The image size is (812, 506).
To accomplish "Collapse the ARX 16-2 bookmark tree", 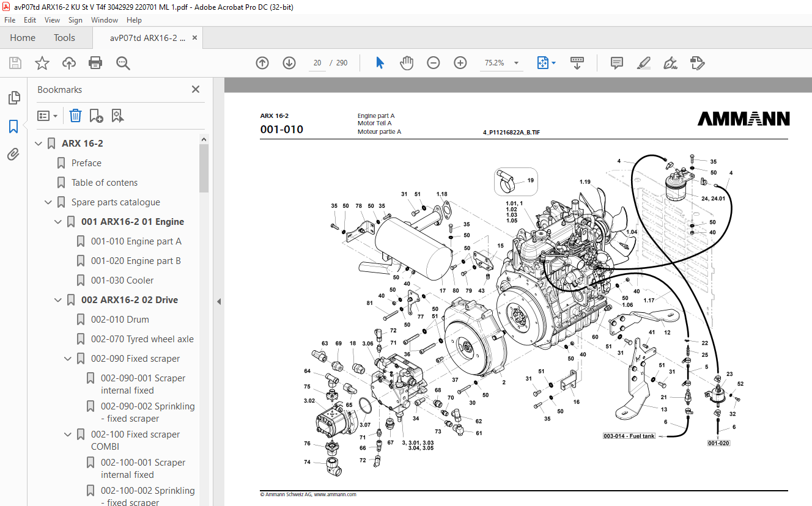I will (x=39, y=144).
